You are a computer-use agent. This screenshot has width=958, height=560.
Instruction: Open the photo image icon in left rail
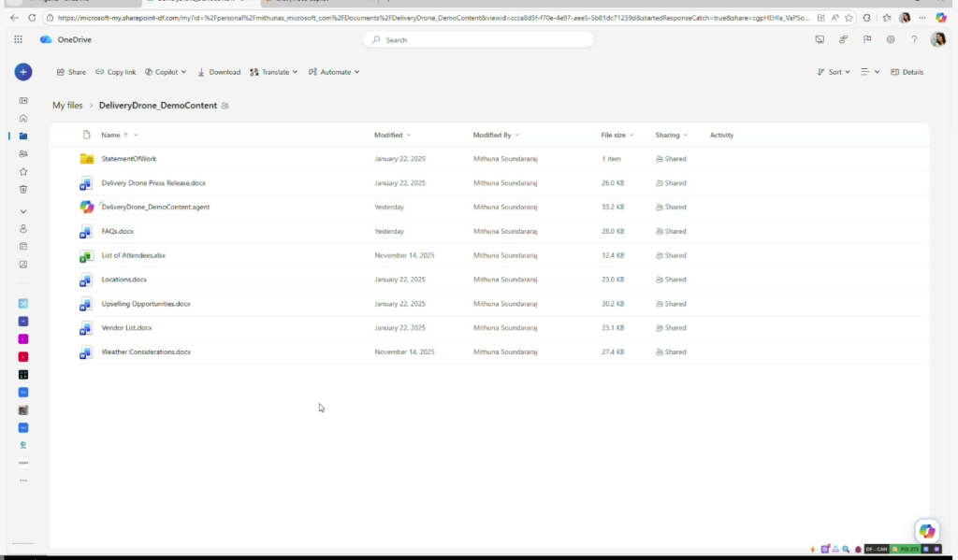(x=23, y=265)
